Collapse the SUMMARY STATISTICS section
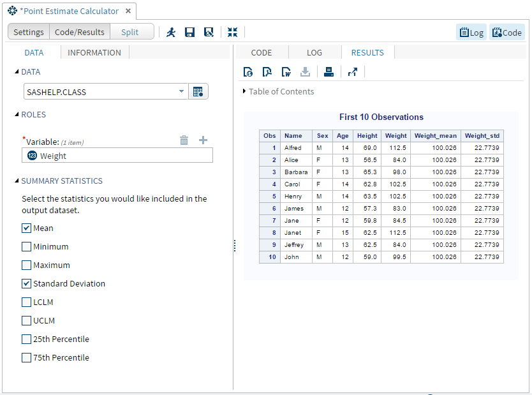This screenshot has height=395, width=532. [x=17, y=181]
